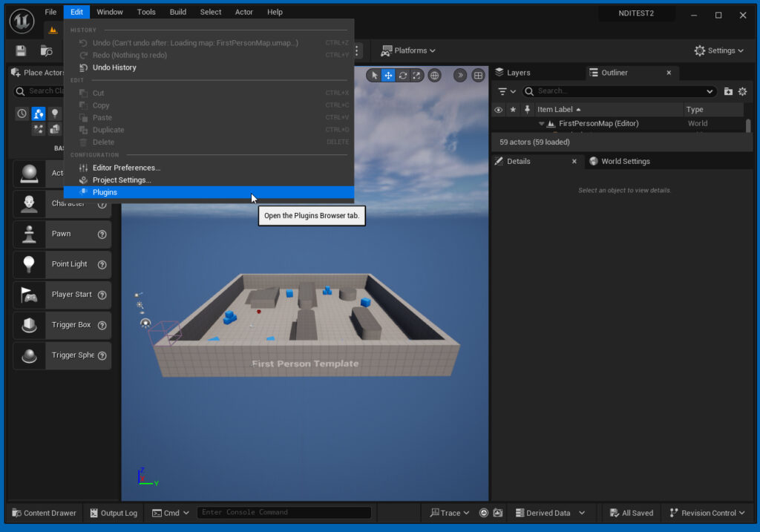The width and height of the screenshot is (760, 532).
Task: Open the Window menu
Action: click(109, 11)
